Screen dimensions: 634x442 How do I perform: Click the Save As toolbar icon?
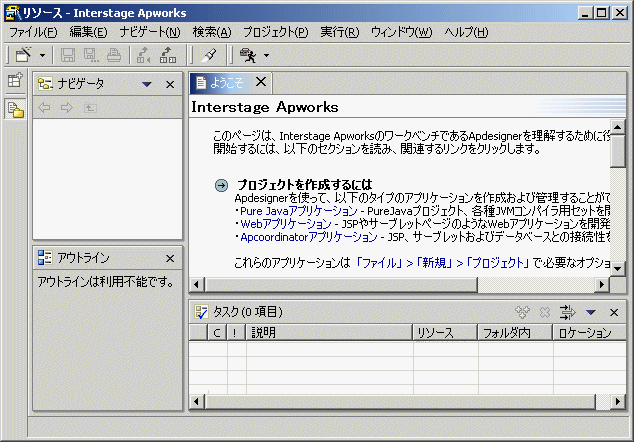click(x=91, y=55)
